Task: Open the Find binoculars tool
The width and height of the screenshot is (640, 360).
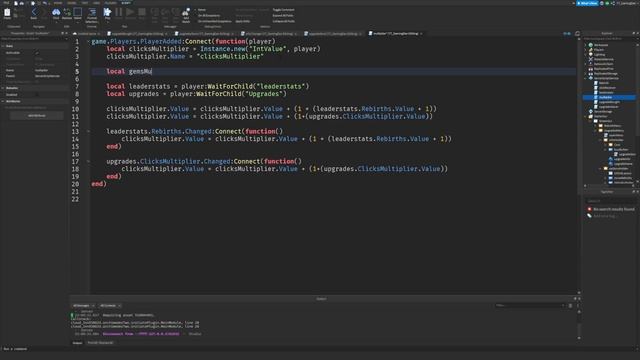Action: click(x=56, y=13)
